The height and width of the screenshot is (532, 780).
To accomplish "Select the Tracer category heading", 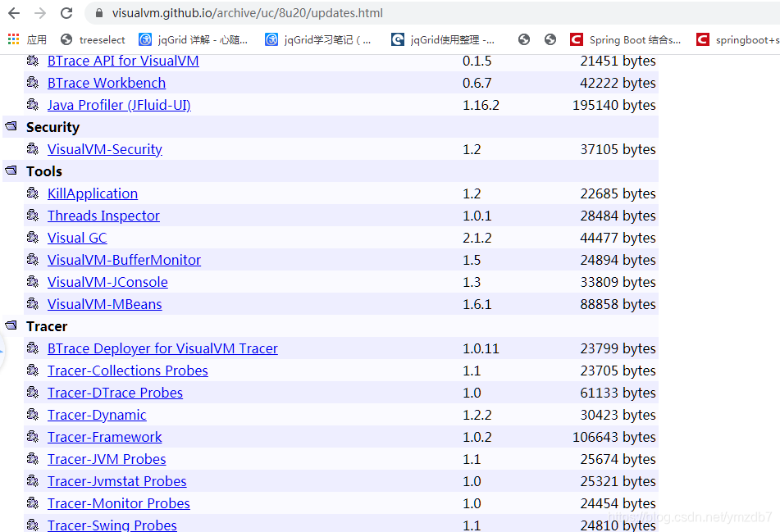I will [x=47, y=326].
